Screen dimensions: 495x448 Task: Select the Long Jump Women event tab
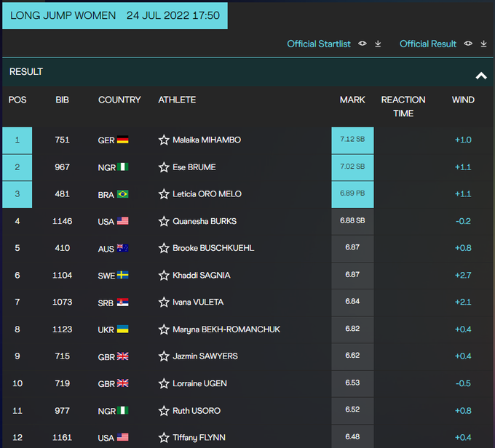[x=115, y=15]
